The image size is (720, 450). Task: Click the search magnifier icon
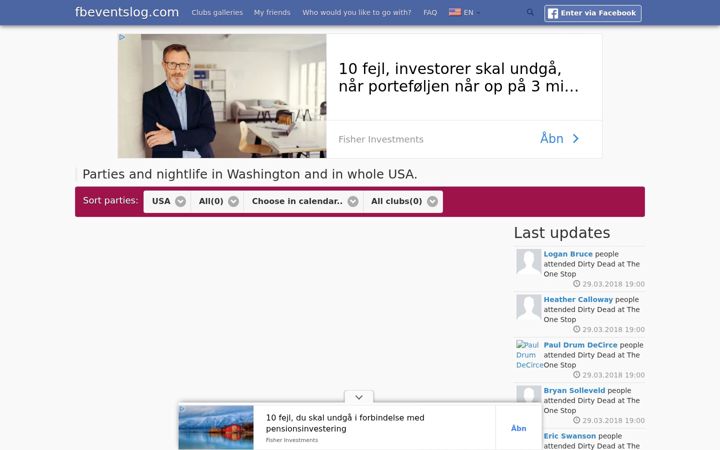point(530,12)
